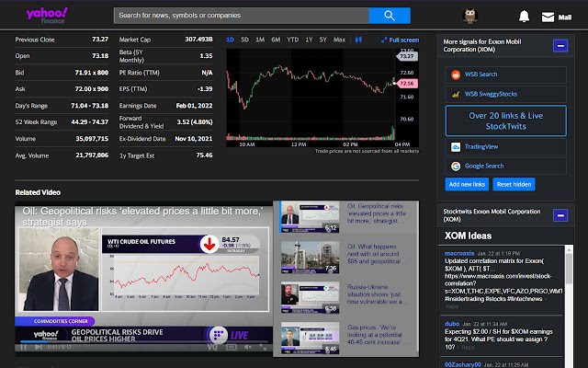Select the YTD chart range tab
Image resolution: width=588 pixels, height=368 pixels.
(x=293, y=40)
